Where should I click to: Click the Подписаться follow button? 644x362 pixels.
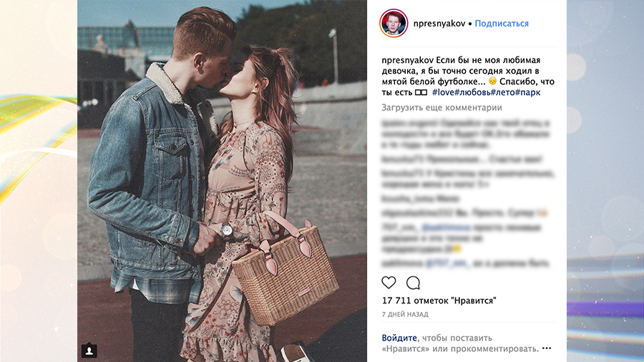click(502, 24)
